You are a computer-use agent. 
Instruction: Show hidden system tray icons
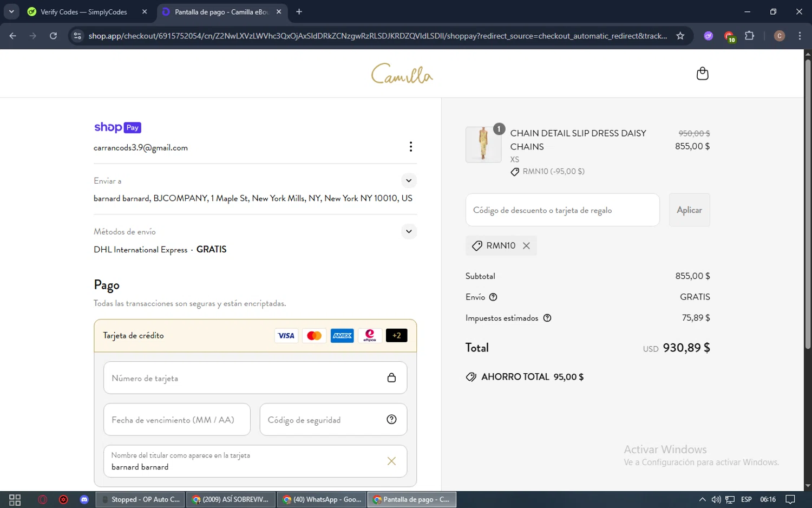[x=702, y=499]
